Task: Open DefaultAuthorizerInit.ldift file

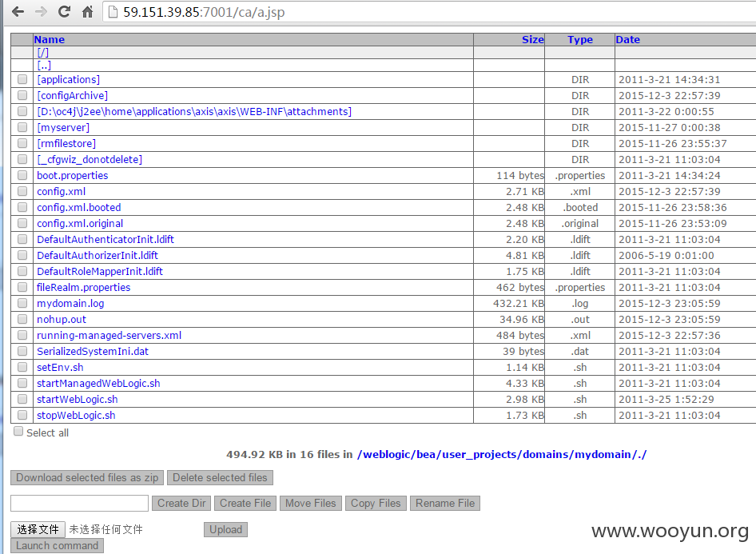Action: pyautogui.click(x=97, y=255)
